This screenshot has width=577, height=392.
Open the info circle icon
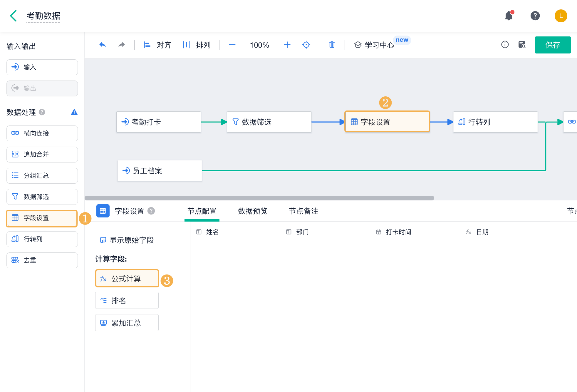tap(505, 45)
